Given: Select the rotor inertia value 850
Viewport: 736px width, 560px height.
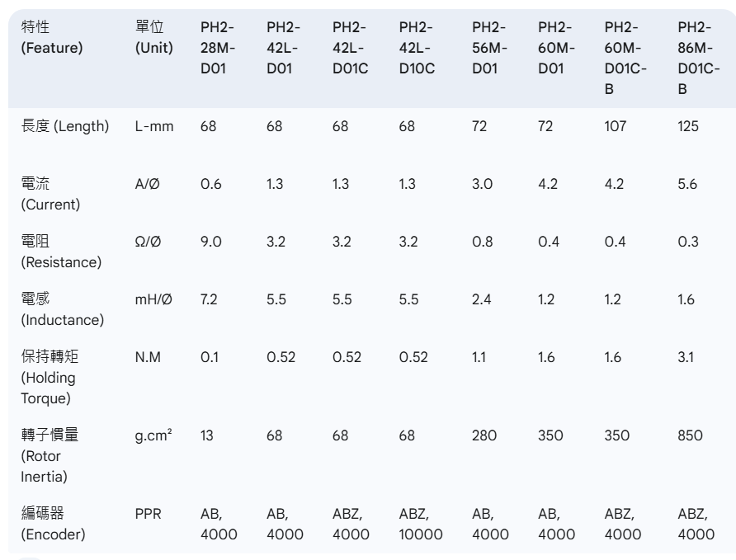Looking at the screenshot, I should click(690, 435).
